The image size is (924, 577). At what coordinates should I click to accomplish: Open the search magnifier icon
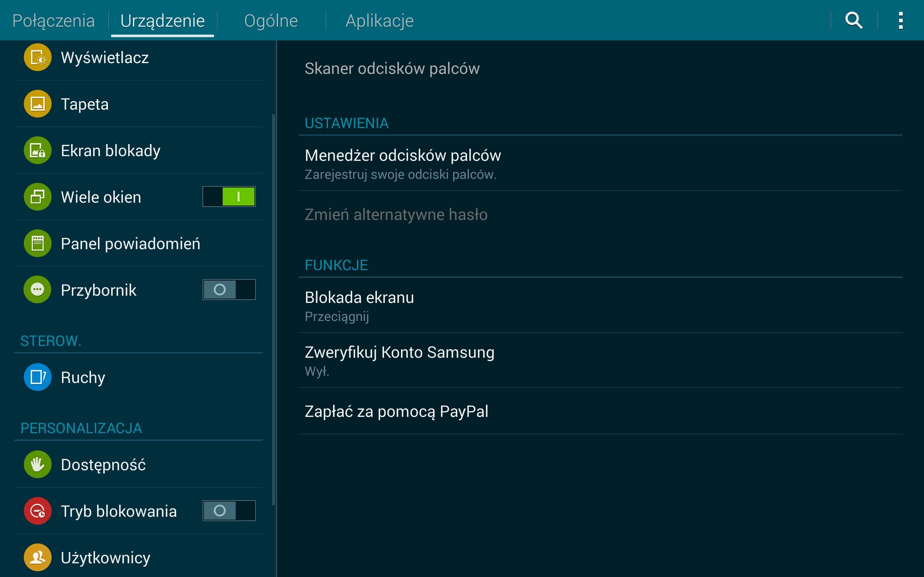point(854,21)
